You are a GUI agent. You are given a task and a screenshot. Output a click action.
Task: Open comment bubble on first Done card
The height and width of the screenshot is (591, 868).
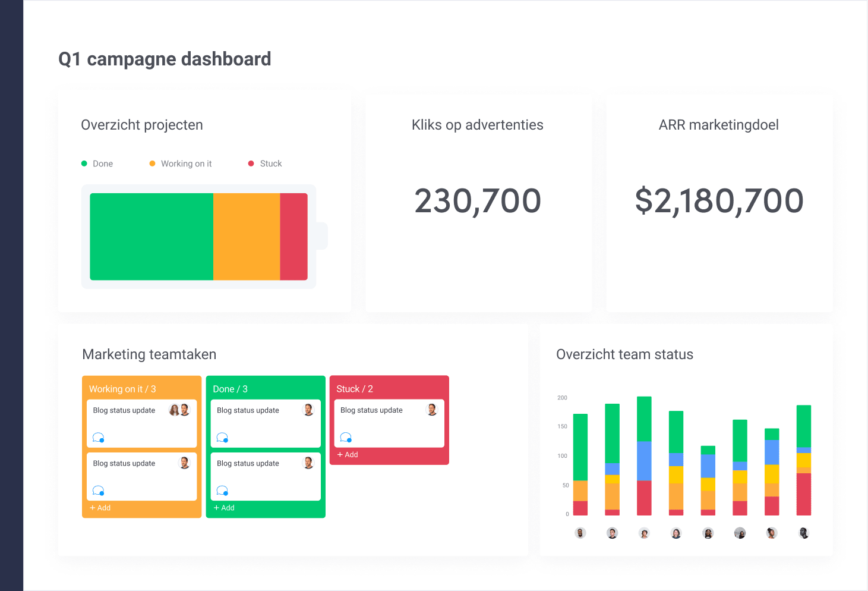[222, 438]
